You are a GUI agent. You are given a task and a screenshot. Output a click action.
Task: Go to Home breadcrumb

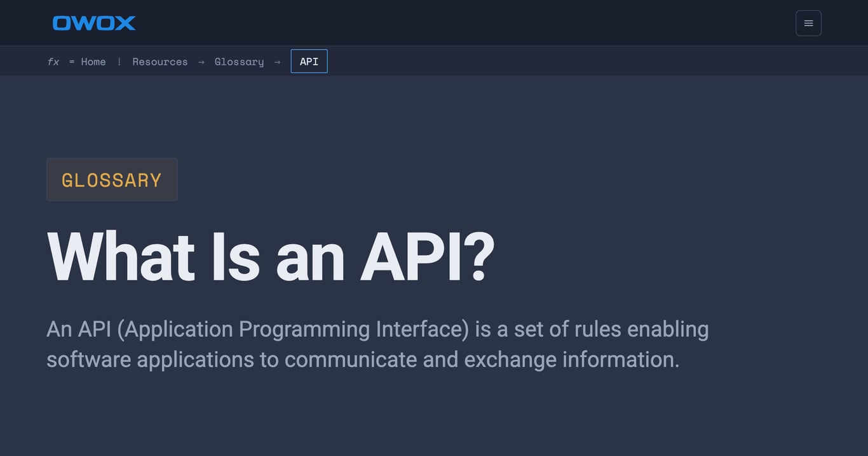[93, 62]
